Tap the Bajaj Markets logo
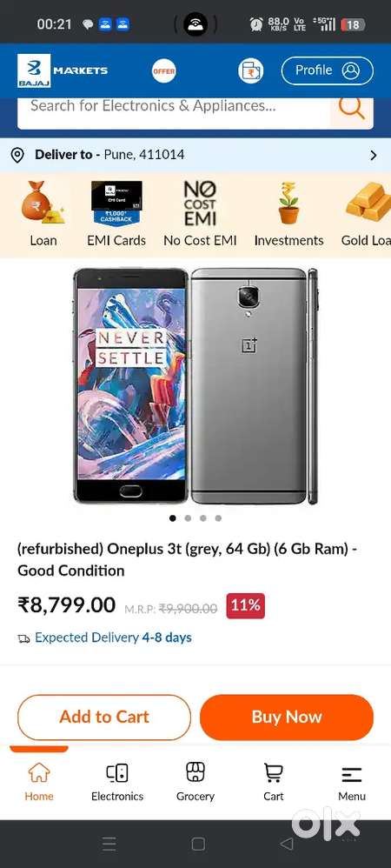This screenshot has width=391, height=868. 63,70
